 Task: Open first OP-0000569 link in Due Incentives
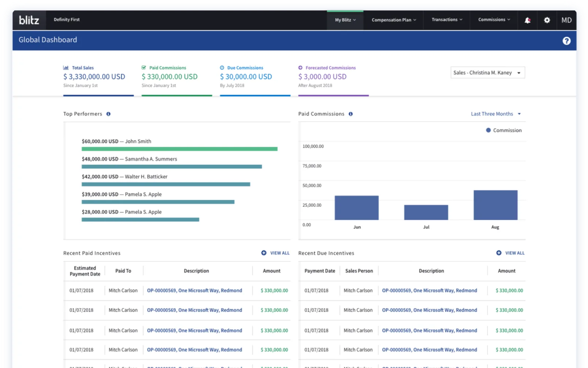(x=430, y=291)
